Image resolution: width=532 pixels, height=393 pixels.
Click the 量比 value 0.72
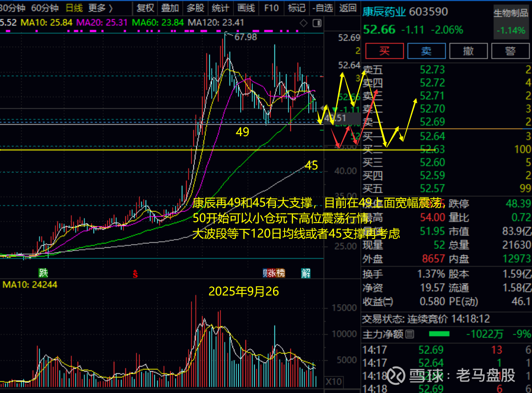pos(521,217)
